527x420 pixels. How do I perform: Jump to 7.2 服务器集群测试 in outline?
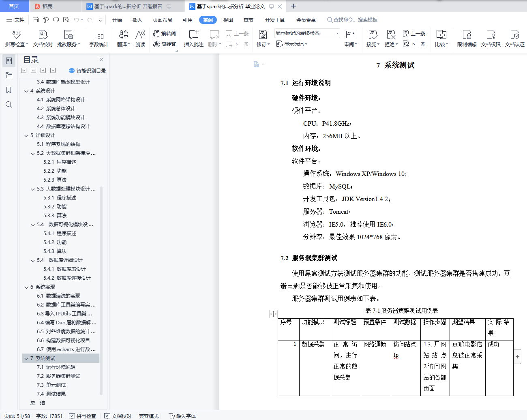pyautogui.click(x=58, y=376)
